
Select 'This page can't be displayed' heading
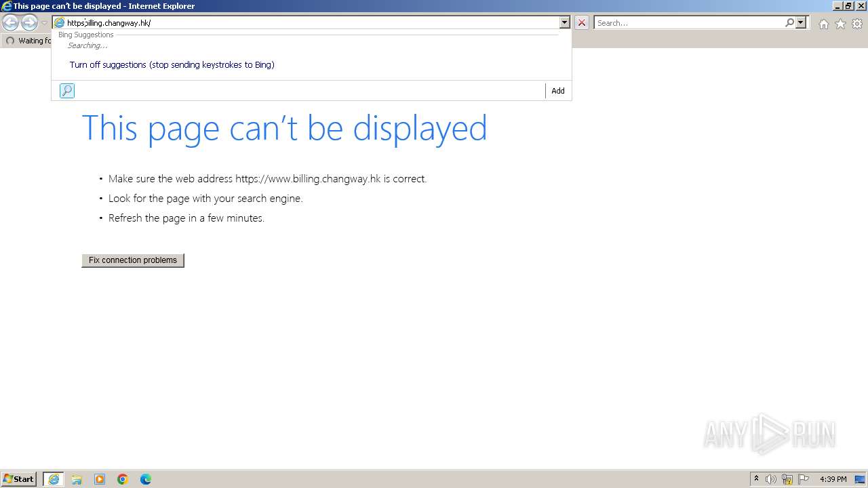click(284, 128)
